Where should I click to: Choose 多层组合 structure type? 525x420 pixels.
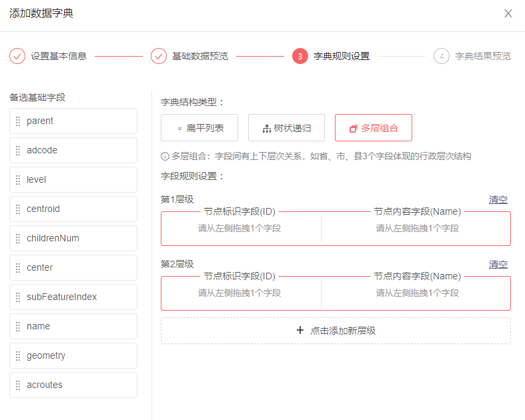[x=374, y=128]
